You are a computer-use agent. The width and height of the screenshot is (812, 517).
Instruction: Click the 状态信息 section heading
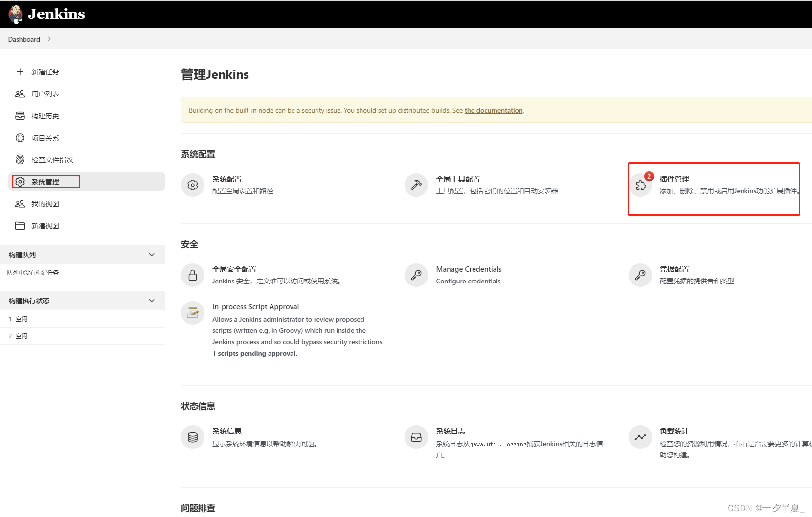pyautogui.click(x=198, y=406)
